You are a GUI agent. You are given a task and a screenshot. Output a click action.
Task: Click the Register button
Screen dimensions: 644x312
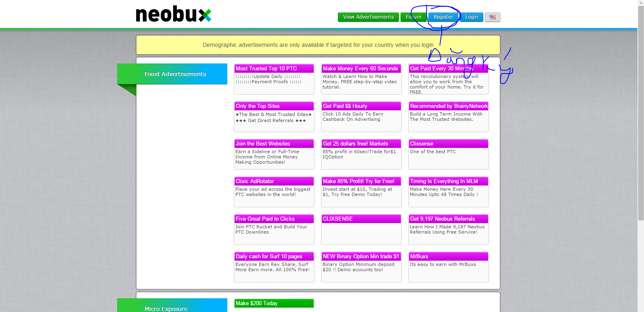coord(443,17)
